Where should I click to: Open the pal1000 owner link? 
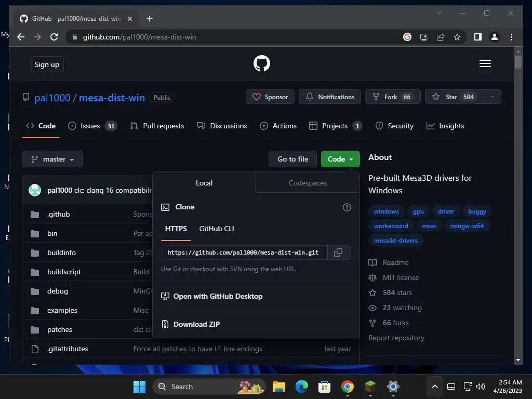point(52,98)
